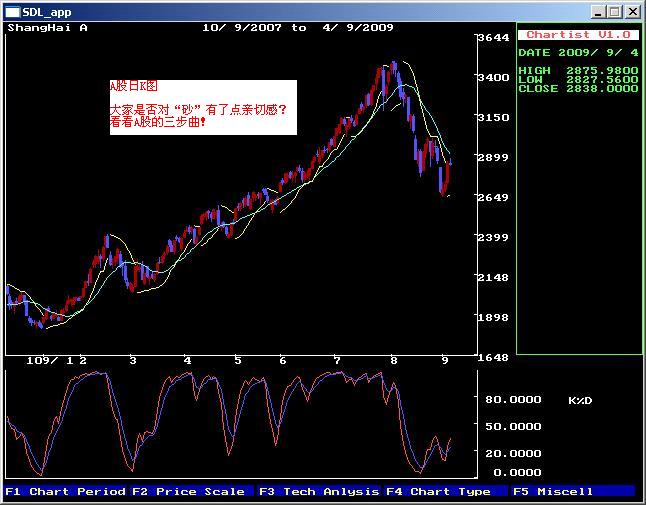646x505 pixels.
Task: Click the 3644 price axis label
Action: pos(494,37)
